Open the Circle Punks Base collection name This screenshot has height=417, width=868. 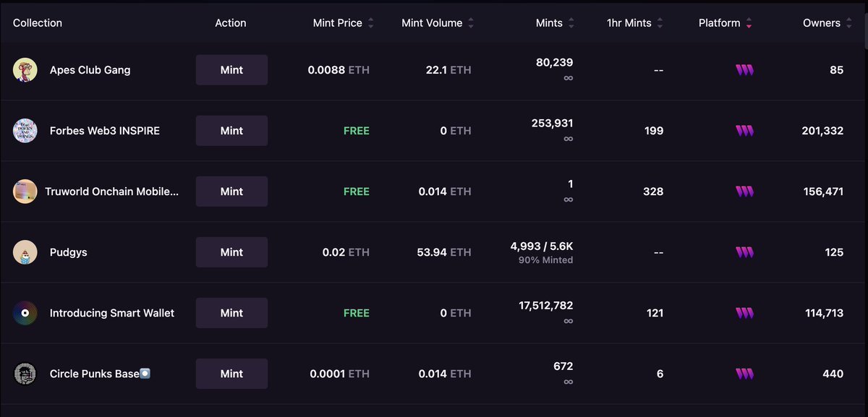pos(94,374)
